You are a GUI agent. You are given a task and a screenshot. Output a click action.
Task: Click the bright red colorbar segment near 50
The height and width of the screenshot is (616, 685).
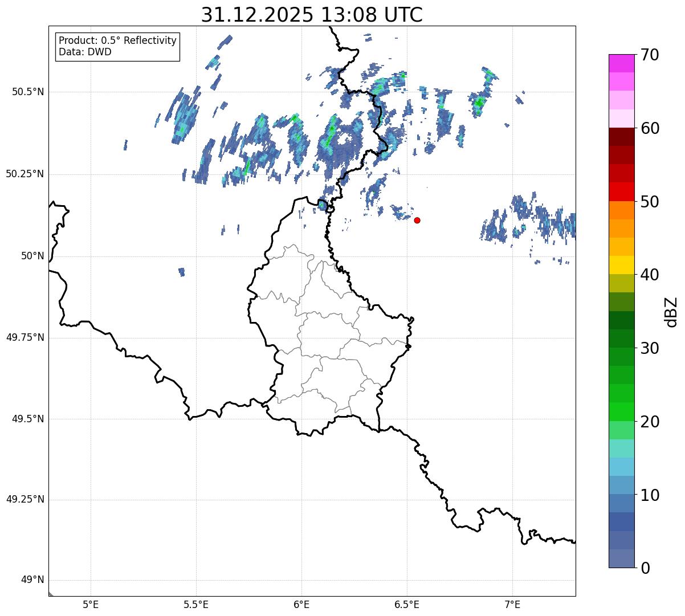click(622, 192)
